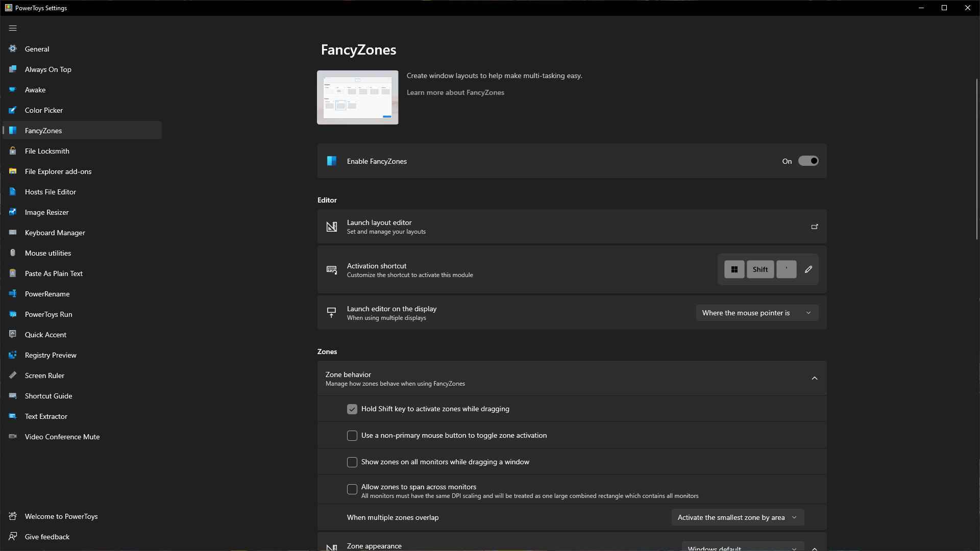Click the Give feedback person icon
980x551 pixels.
click(13, 536)
